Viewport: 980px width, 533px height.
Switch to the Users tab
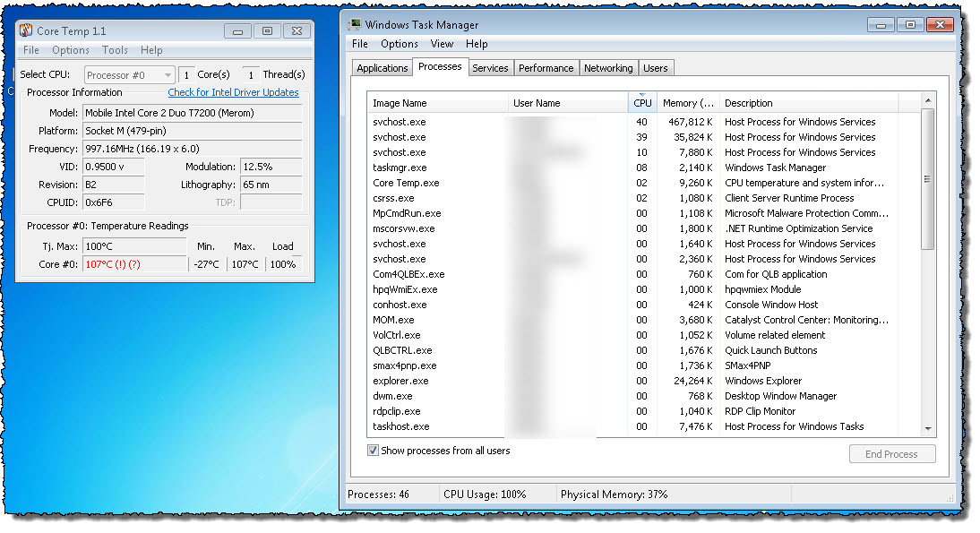coord(655,68)
